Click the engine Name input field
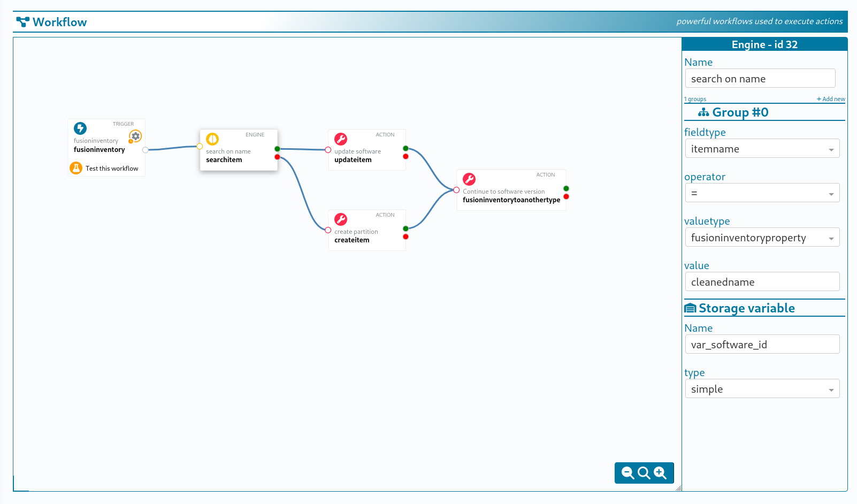 [760, 79]
